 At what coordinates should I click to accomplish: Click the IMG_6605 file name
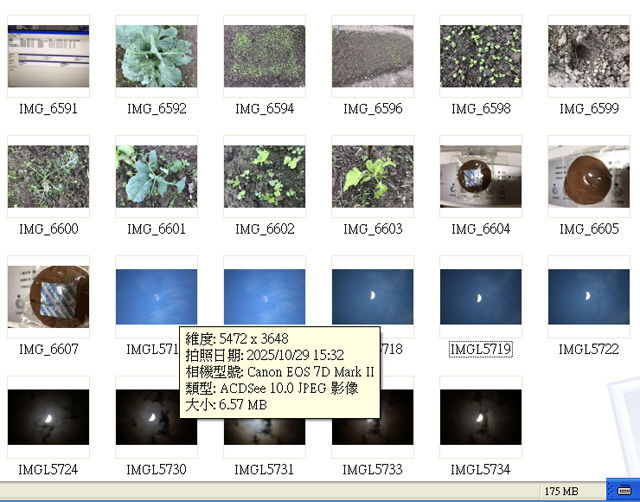tap(589, 229)
